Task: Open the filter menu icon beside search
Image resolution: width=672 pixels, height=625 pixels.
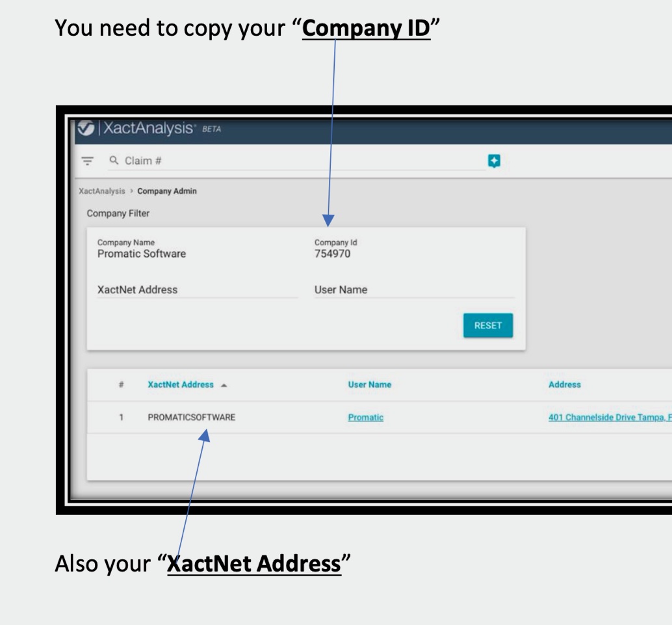Action: tap(86, 161)
